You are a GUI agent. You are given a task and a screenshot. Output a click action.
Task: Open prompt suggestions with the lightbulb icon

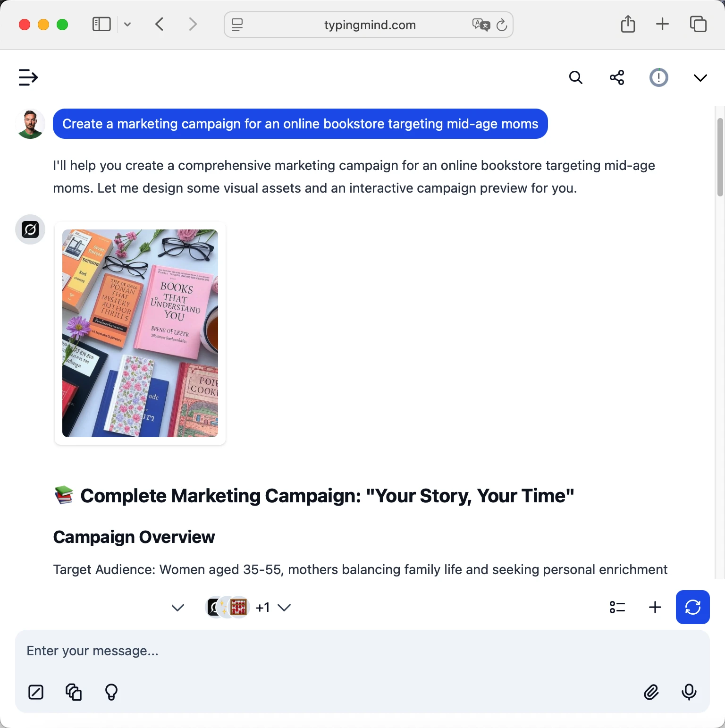click(x=111, y=693)
